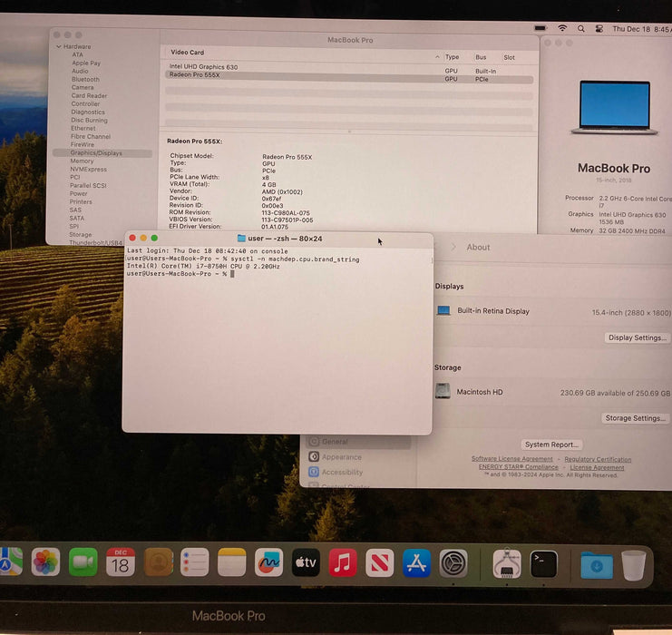This screenshot has width=672, height=635.
Task: Click 'AMD (0x1002)' vendor value
Action: (x=282, y=191)
